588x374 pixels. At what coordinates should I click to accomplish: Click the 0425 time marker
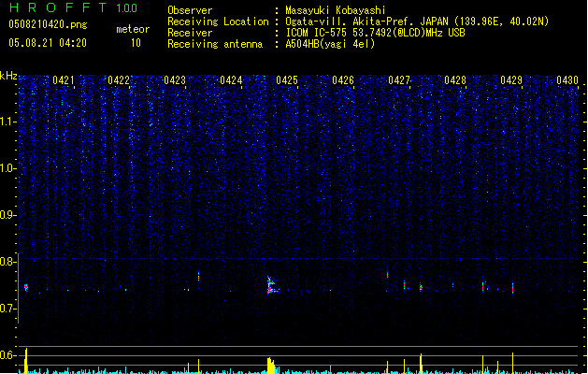coord(287,80)
